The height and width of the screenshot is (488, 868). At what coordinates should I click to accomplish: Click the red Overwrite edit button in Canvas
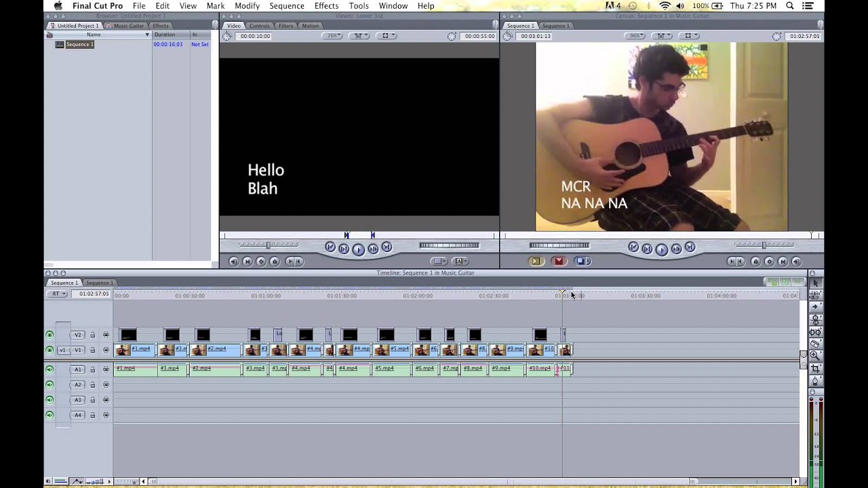coord(559,261)
